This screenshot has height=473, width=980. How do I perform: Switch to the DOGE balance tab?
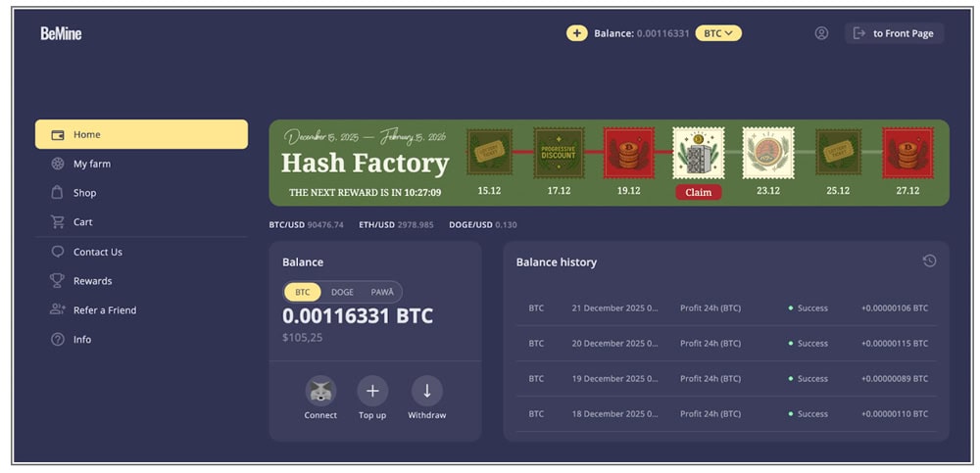[342, 292]
